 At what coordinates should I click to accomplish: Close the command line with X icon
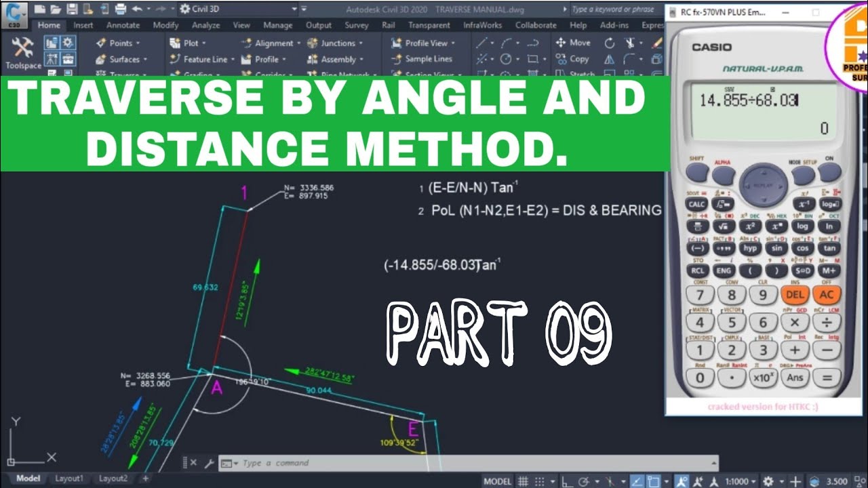(x=193, y=463)
